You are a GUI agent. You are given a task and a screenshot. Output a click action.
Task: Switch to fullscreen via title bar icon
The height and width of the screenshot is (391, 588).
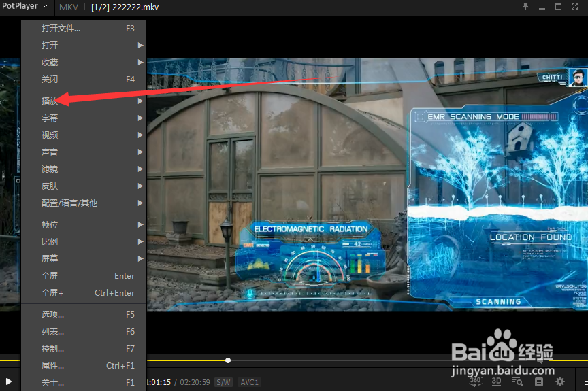click(574, 6)
